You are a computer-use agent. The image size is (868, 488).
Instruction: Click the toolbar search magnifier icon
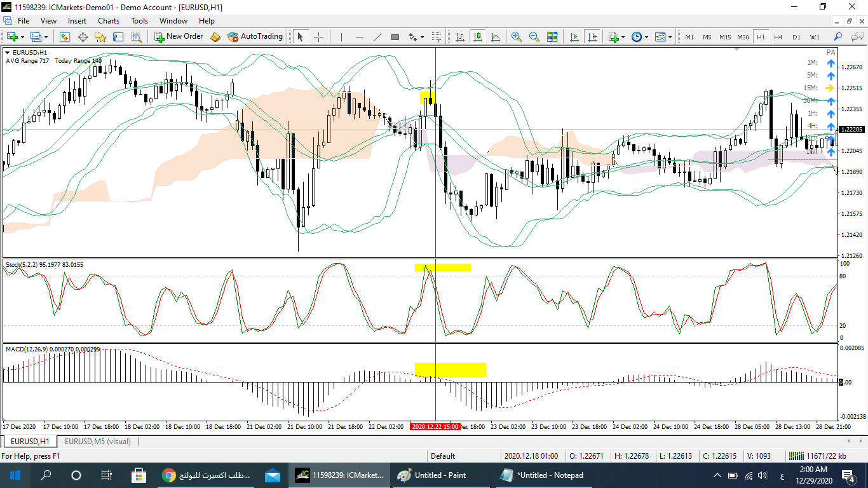[x=837, y=37]
